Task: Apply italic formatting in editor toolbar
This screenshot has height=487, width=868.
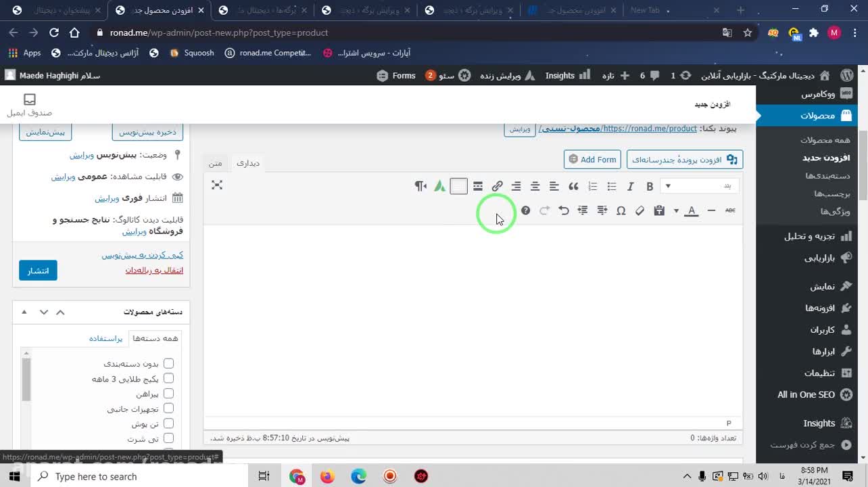Action: pyautogui.click(x=630, y=187)
